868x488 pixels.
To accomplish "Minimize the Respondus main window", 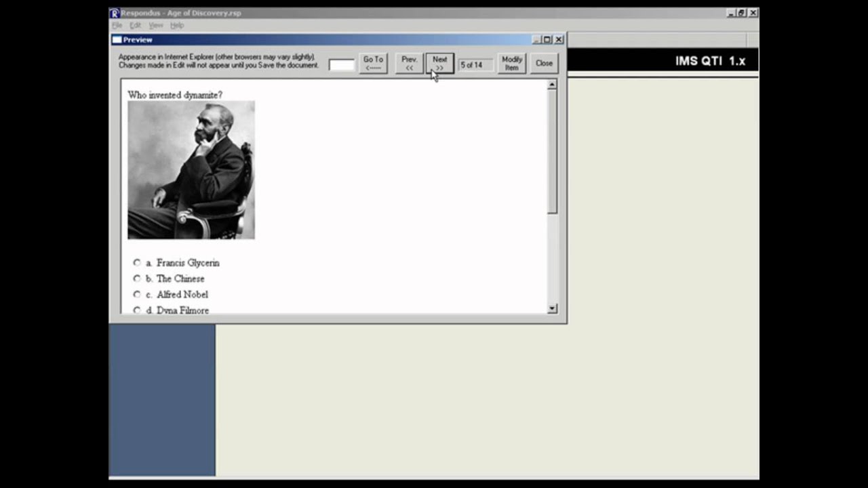I will click(x=731, y=13).
